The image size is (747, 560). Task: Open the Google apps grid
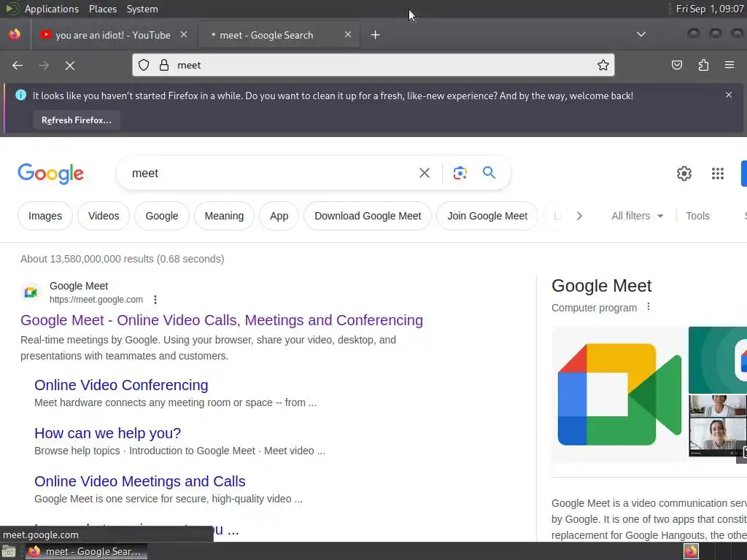718,174
